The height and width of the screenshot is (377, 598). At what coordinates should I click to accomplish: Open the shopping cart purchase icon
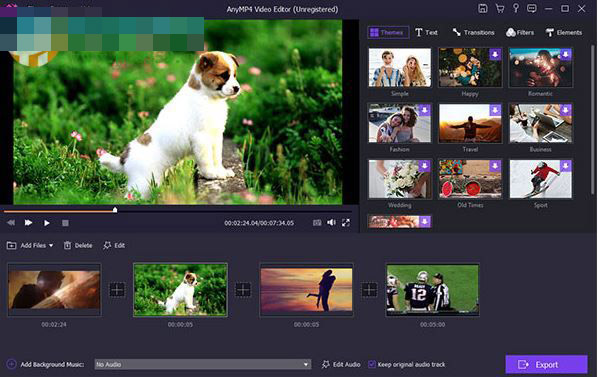pos(500,8)
